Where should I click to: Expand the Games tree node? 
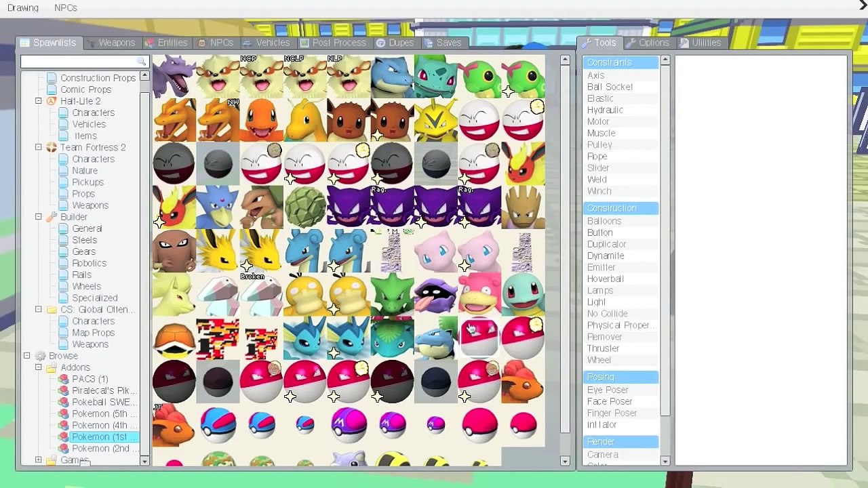[39, 460]
